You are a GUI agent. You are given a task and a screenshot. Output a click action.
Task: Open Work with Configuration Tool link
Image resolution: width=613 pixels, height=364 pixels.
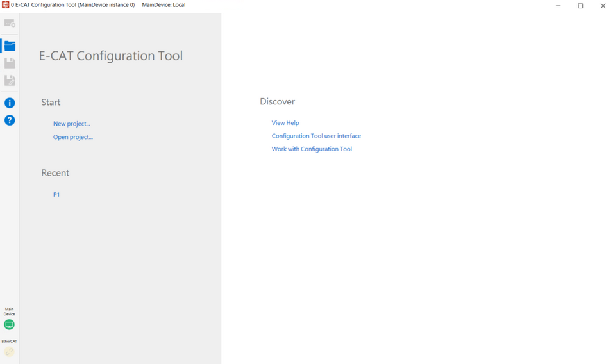pyautogui.click(x=312, y=149)
